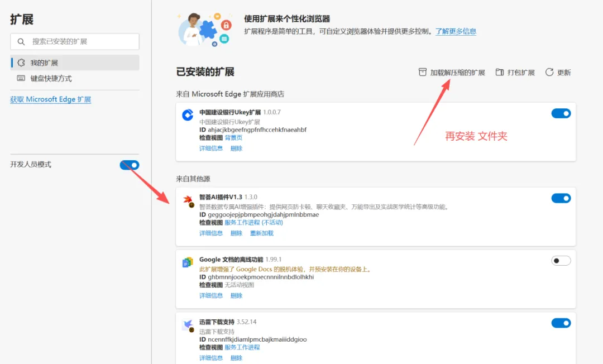Screen dimensions: 603x364
Task: Open 服务工作进程 (不活动) link for 智荟AI插件
Action: coord(254,223)
